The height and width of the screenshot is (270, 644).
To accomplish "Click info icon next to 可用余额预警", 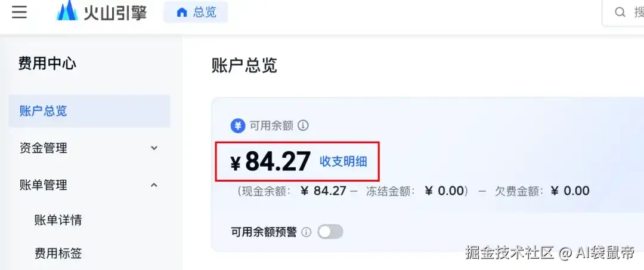I will 306,232.
